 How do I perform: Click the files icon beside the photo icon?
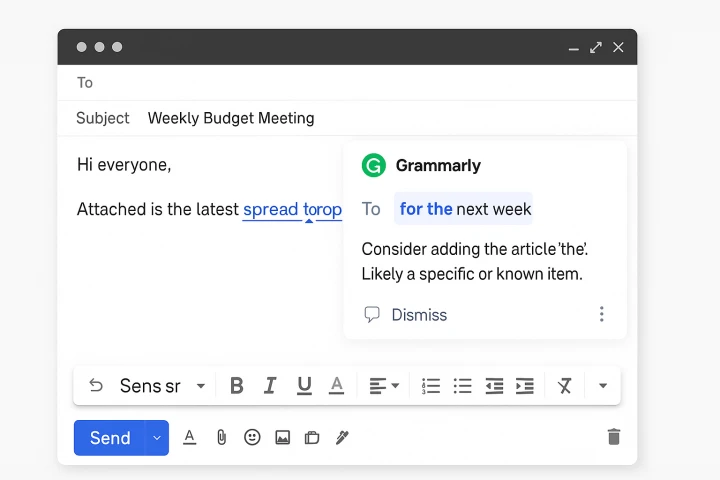point(312,437)
